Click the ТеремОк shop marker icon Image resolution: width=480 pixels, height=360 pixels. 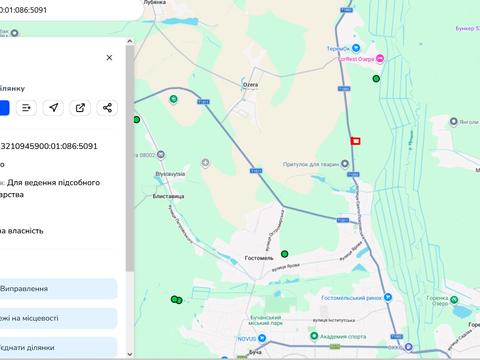coord(356,48)
